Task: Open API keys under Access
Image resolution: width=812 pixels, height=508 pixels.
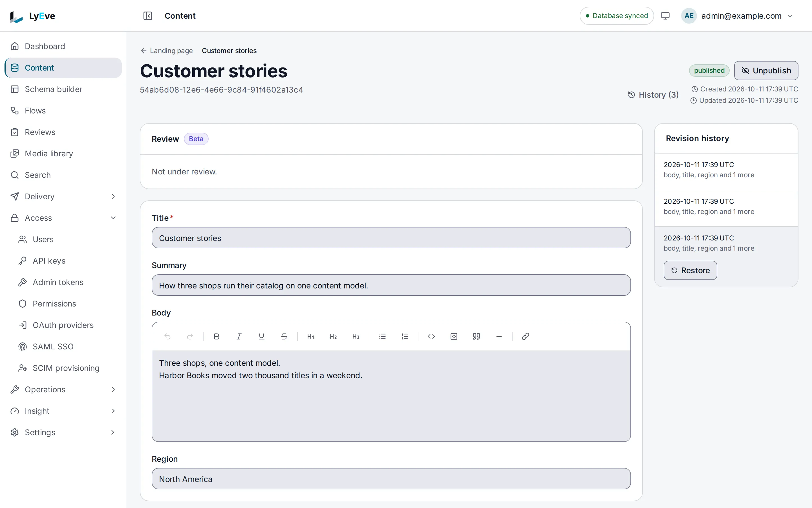Action: 67,261
